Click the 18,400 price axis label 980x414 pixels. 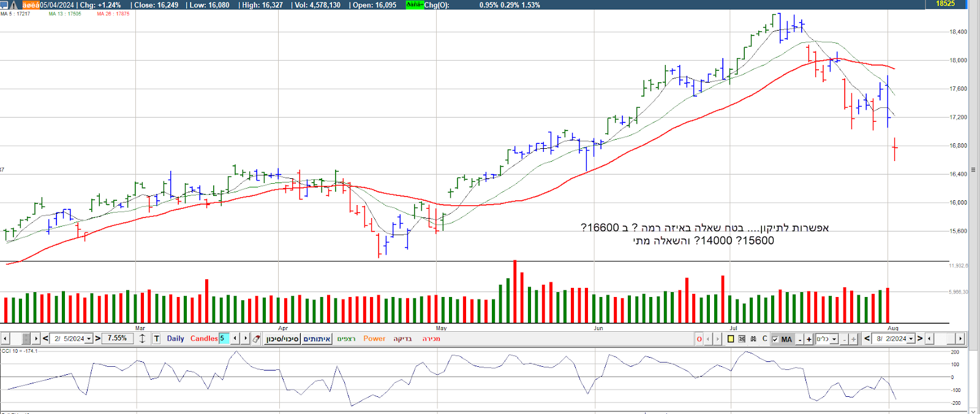pyautogui.click(x=958, y=32)
